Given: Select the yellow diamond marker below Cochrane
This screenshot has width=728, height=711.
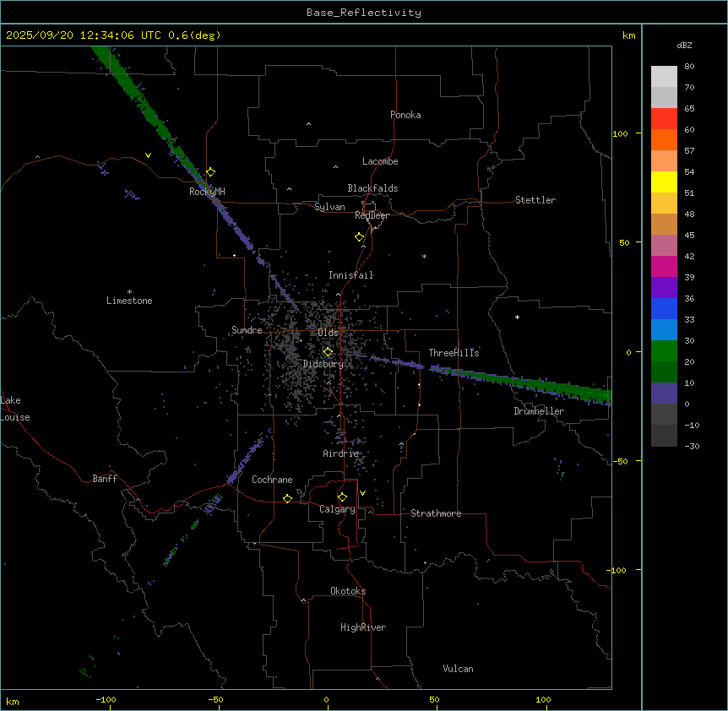Looking at the screenshot, I should (287, 499).
